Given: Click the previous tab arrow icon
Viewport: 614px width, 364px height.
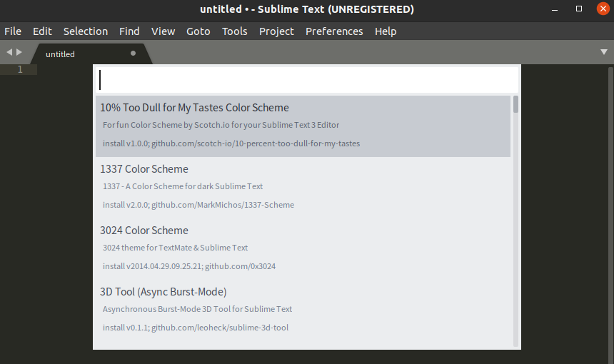Looking at the screenshot, I should tap(9, 52).
